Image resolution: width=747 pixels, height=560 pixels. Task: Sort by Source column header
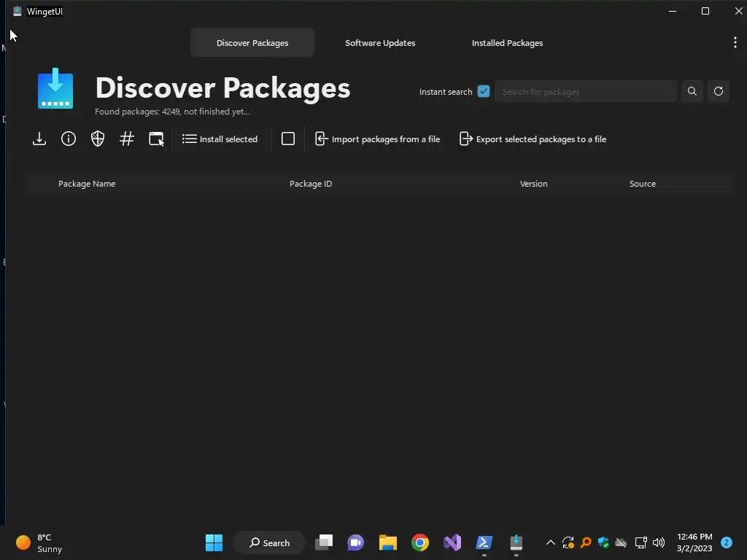click(x=642, y=184)
